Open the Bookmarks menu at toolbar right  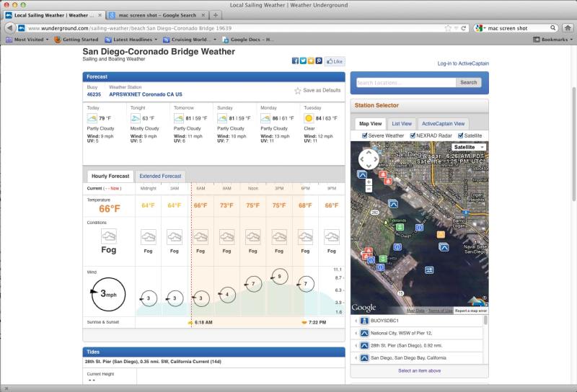[x=553, y=40]
